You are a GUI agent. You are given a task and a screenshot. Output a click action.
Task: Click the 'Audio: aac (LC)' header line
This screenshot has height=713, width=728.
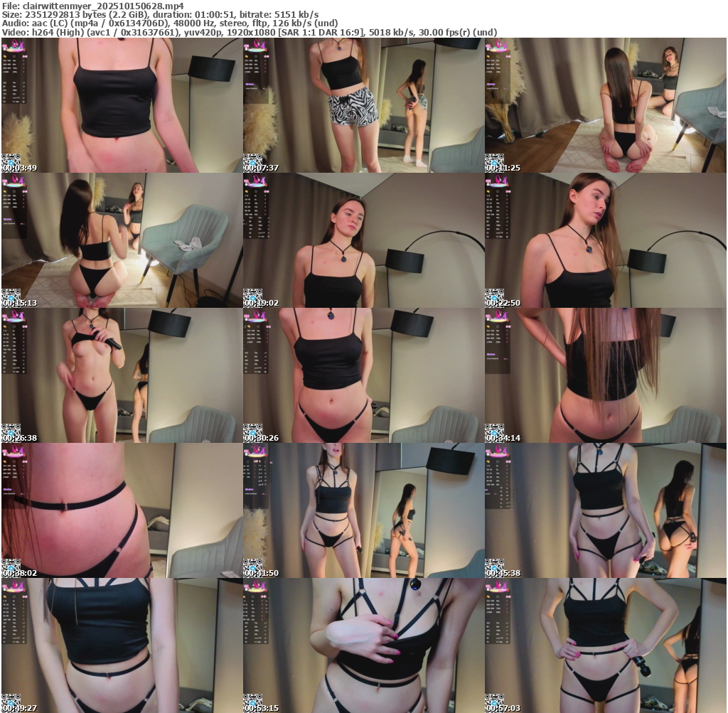pyautogui.click(x=170, y=23)
